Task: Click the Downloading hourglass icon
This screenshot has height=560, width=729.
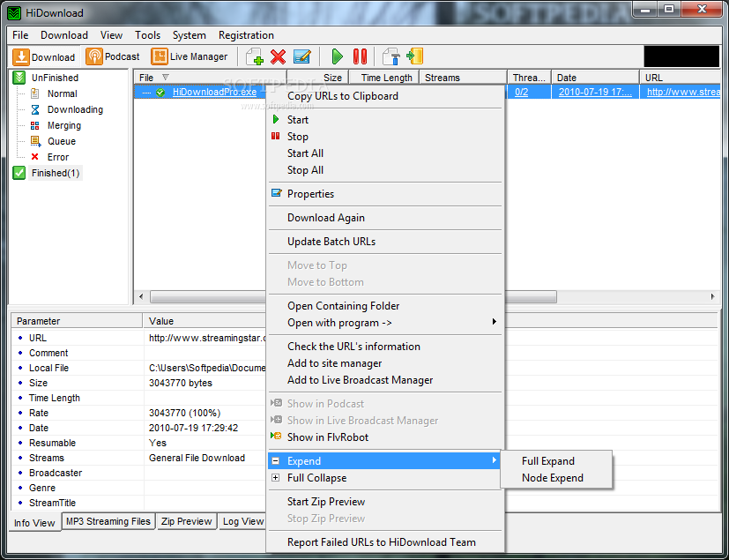Action: [35, 109]
